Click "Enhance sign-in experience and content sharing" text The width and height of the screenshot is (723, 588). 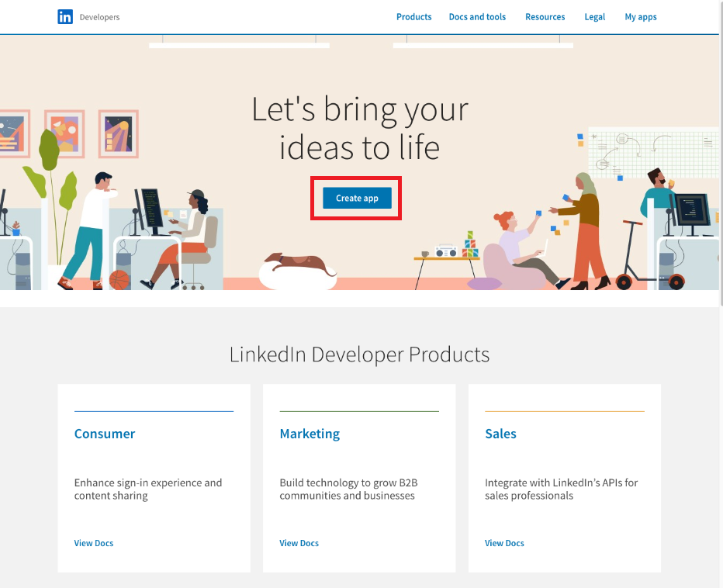coord(148,489)
